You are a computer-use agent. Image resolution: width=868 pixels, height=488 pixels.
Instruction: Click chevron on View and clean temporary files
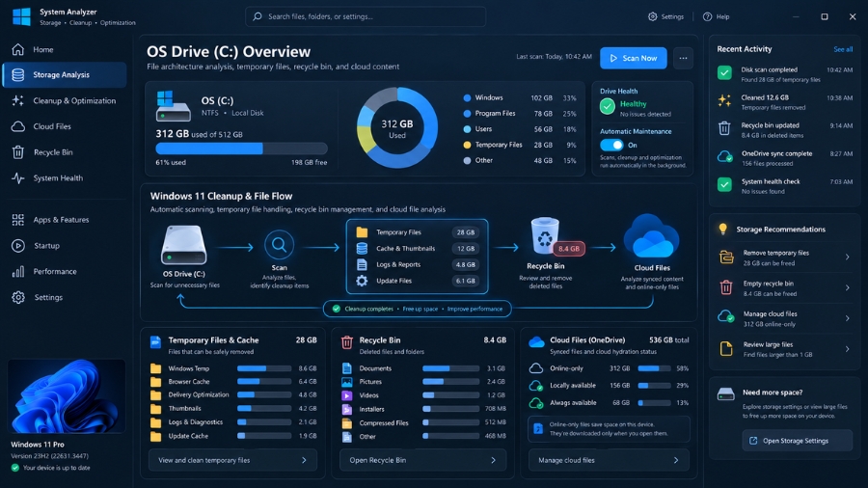pyautogui.click(x=304, y=460)
